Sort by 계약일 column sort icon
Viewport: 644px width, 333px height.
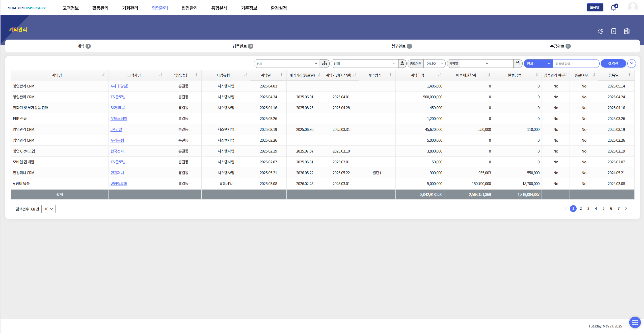[x=282, y=75]
